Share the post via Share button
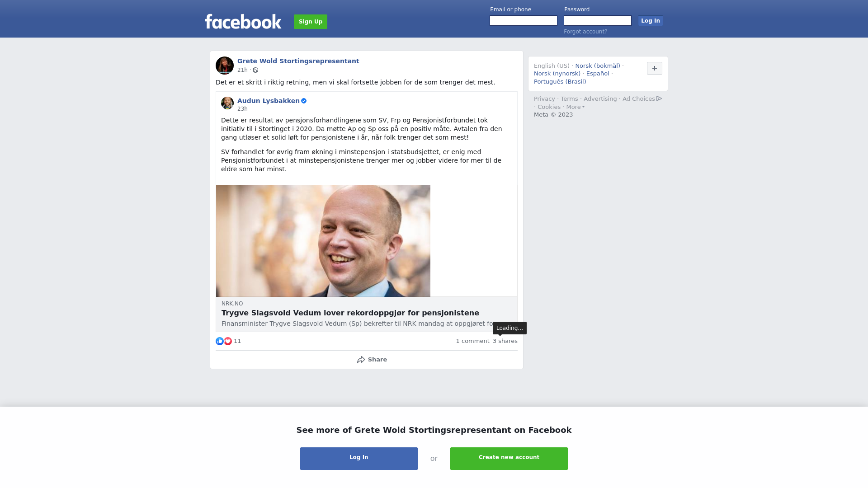The image size is (868, 488). (372, 360)
